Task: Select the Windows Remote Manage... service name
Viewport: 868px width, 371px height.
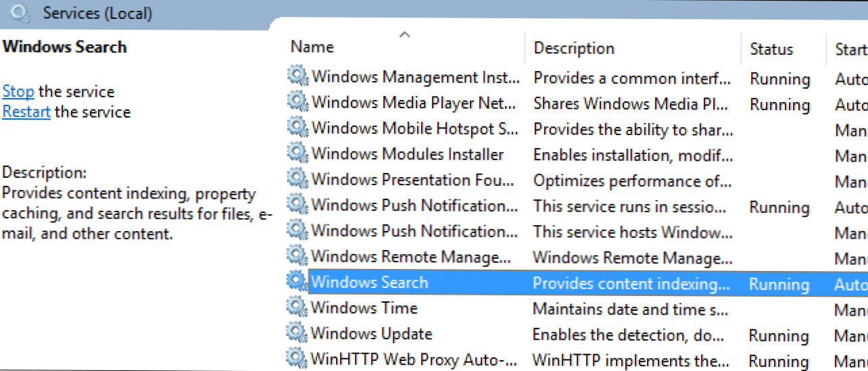Action: coord(411,257)
